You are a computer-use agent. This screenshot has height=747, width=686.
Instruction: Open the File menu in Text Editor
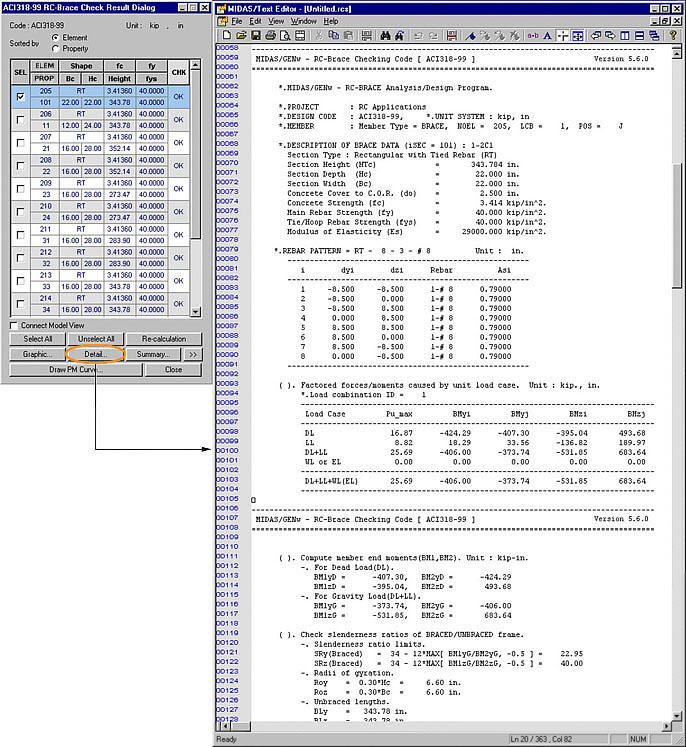[x=237, y=21]
